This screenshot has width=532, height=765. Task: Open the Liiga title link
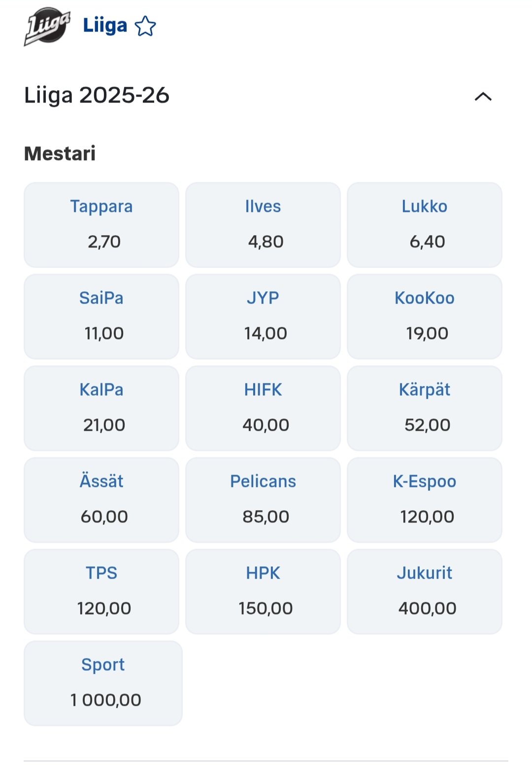[105, 26]
